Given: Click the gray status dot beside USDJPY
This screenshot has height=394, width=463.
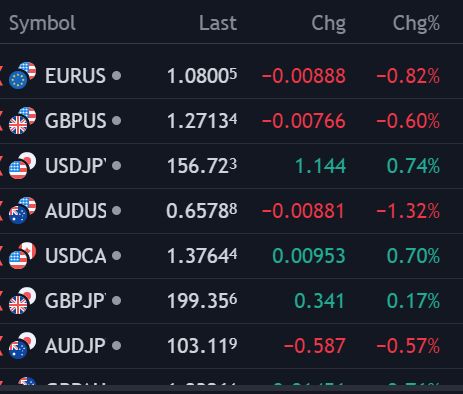Looking at the screenshot, I should (116, 165).
